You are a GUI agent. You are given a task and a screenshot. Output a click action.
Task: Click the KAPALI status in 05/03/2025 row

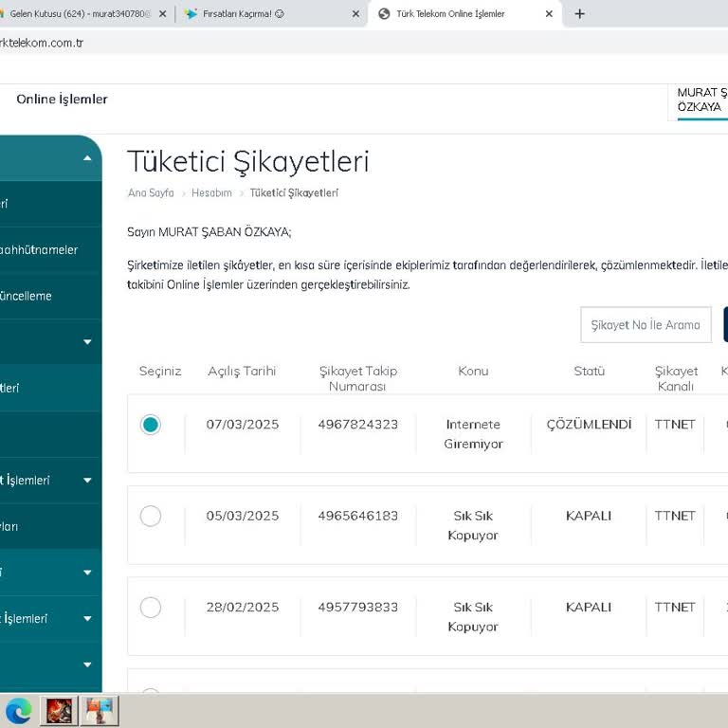pyautogui.click(x=589, y=516)
